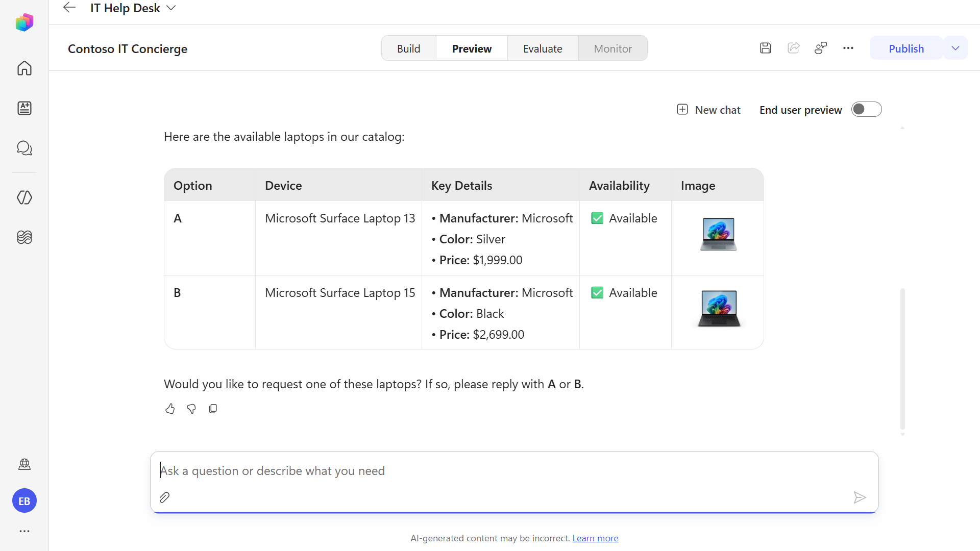Click the Publish button
The height and width of the screenshot is (551, 980).
pyautogui.click(x=906, y=48)
